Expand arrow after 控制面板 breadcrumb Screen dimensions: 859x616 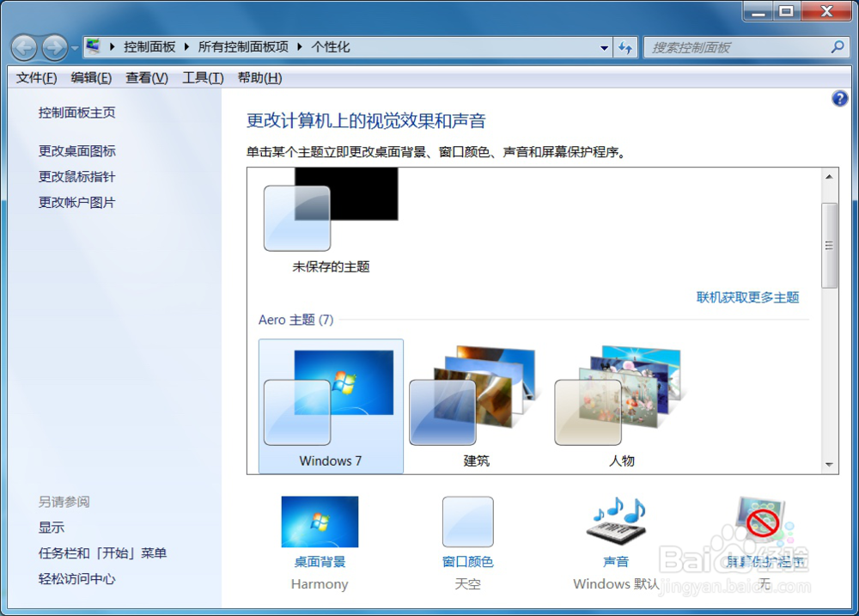186,47
